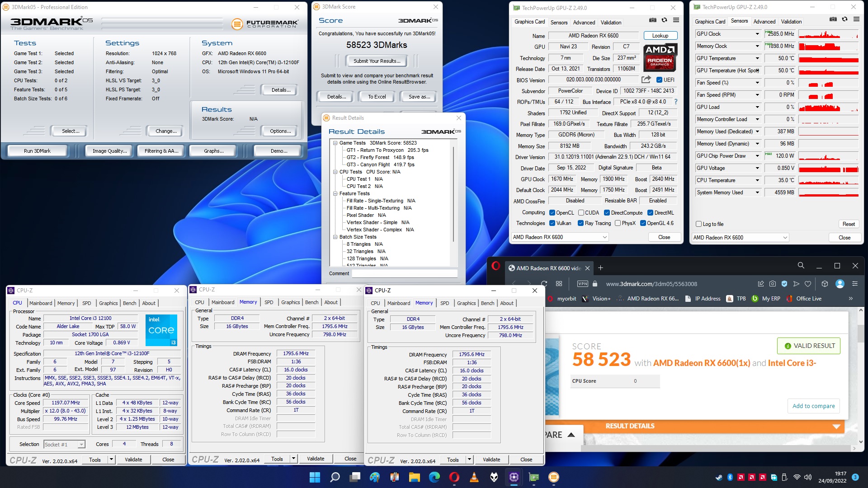Image resolution: width=868 pixels, height=488 pixels.
Task: Click the Steam icon in system tray
Action: tap(718, 477)
